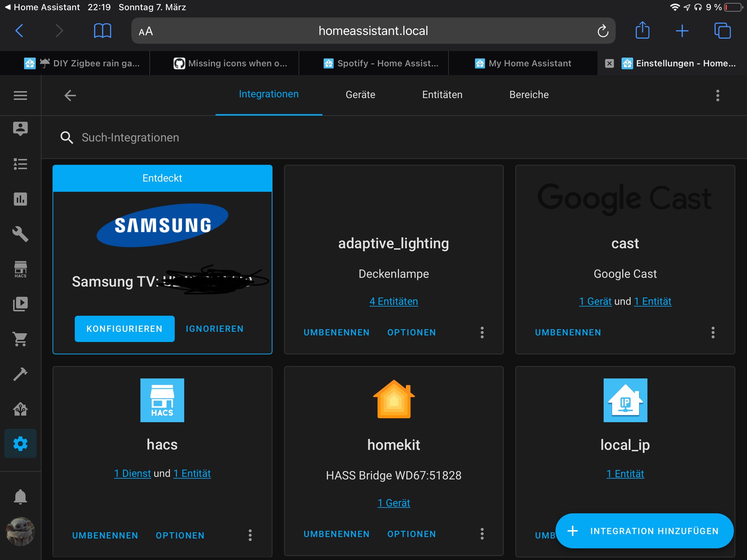Screen dimensions: 747x560
Task: Open the 4 Entitäten link
Action: coord(394,302)
